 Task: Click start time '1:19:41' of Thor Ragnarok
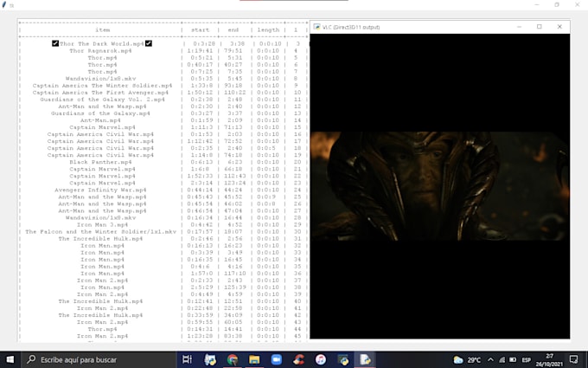200,51
